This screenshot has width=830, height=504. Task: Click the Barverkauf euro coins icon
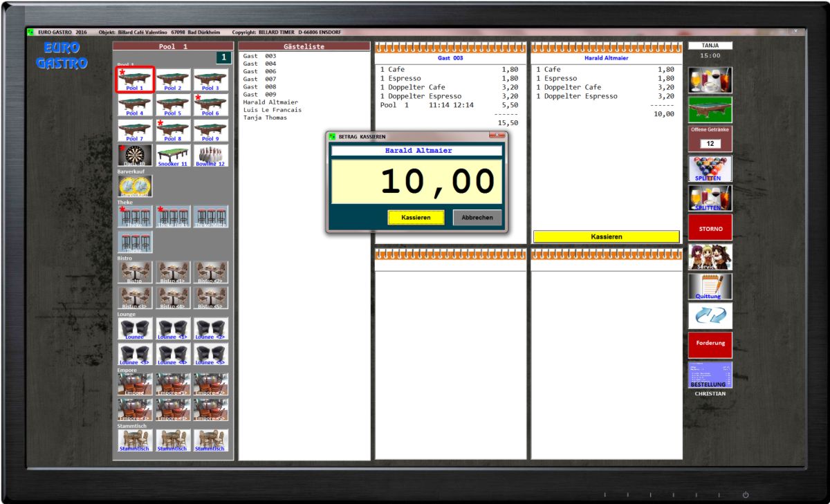click(x=135, y=186)
